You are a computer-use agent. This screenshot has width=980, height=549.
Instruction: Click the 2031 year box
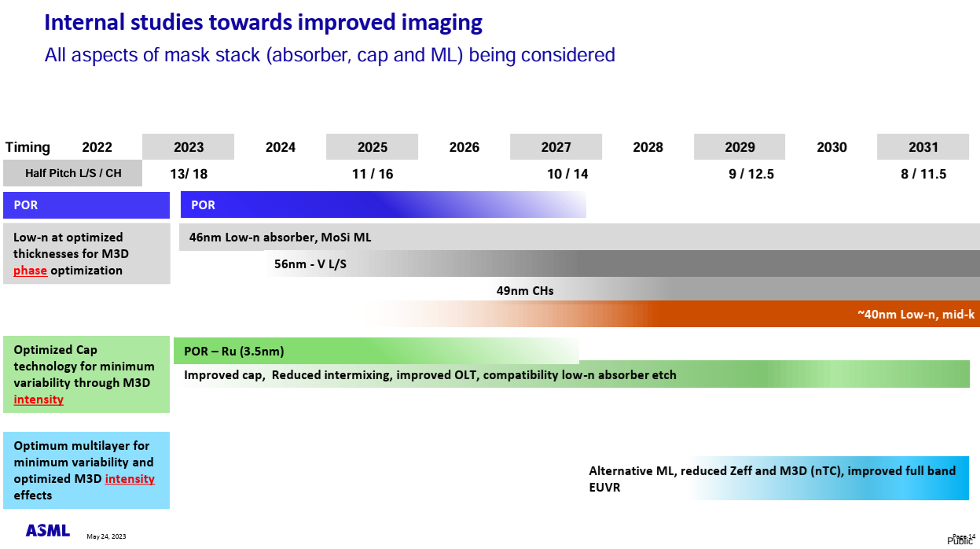click(923, 147)
